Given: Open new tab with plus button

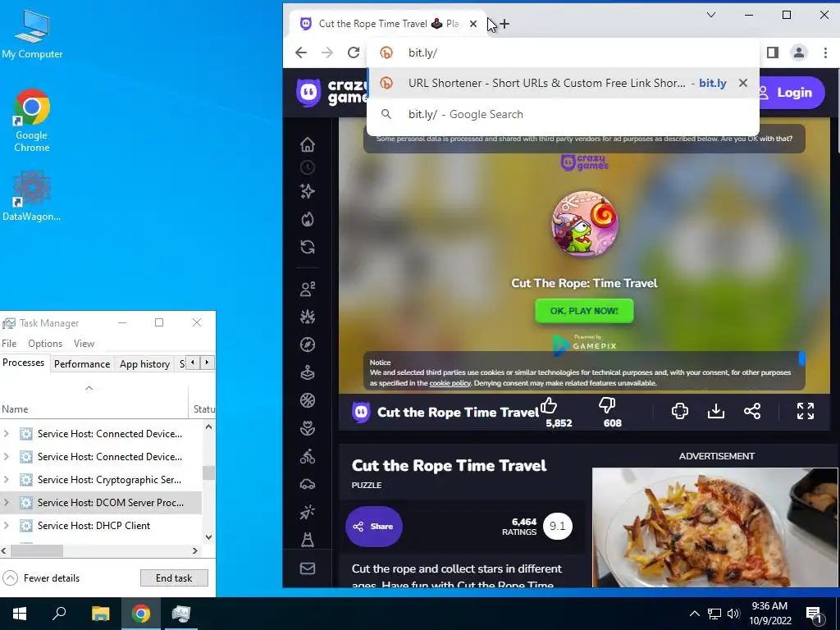Looking at the screenshot, I should [504, 24].
